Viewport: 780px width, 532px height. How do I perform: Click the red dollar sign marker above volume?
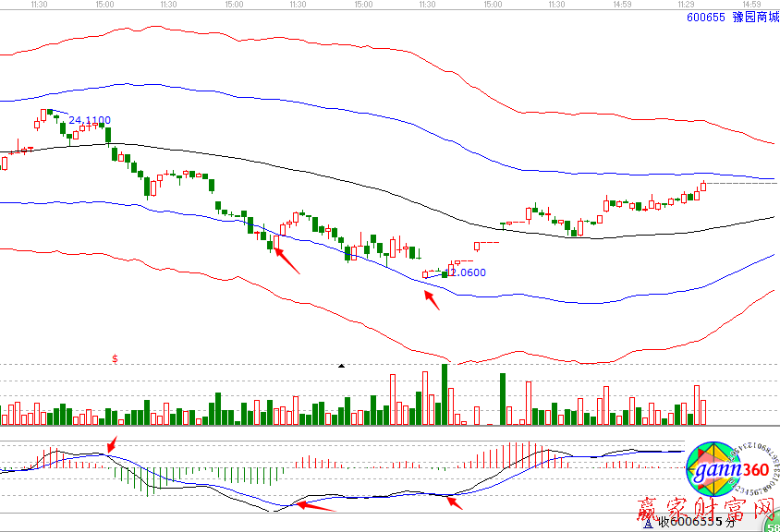[x=115, y=357]
